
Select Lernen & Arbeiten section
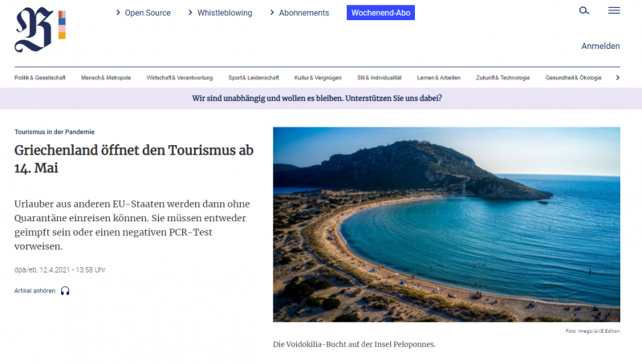click(438, 78)
